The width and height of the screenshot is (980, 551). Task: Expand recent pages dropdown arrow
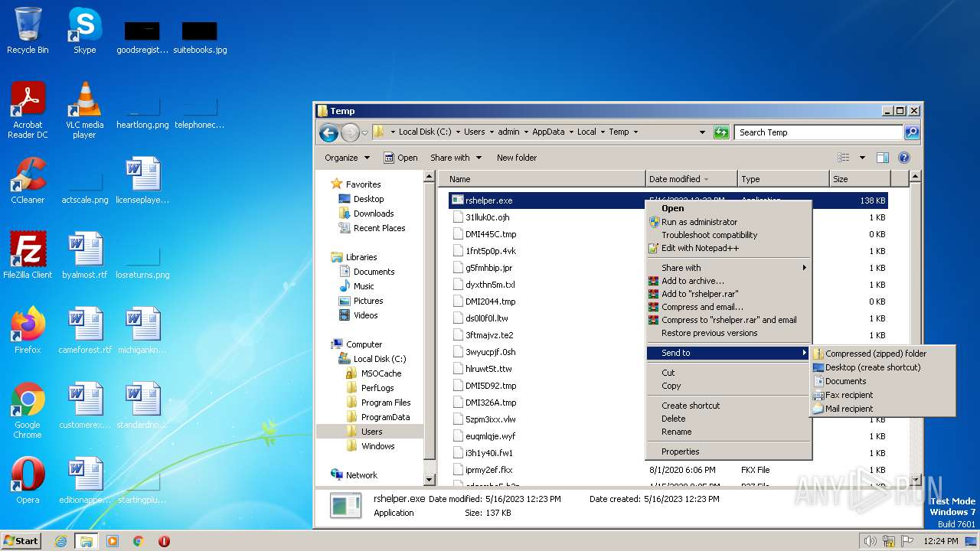tap(365, 132)
